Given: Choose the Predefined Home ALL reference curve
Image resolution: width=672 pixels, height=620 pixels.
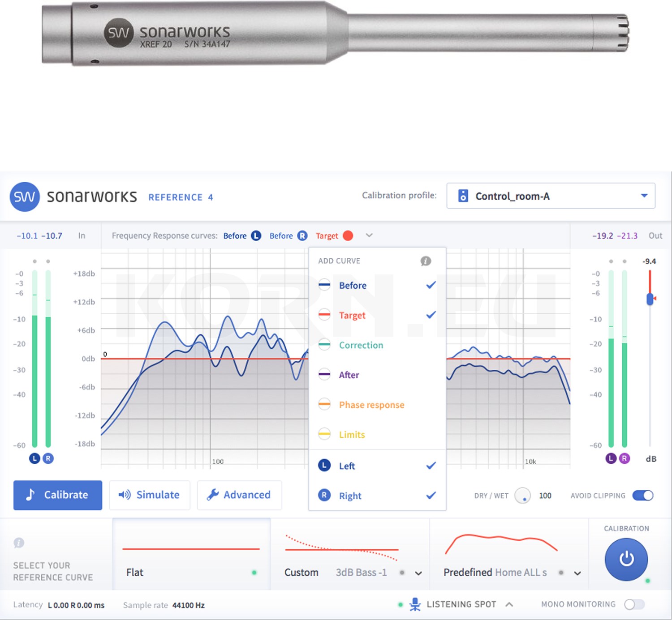Looking at the screenshot, I should tap(509, 554).
